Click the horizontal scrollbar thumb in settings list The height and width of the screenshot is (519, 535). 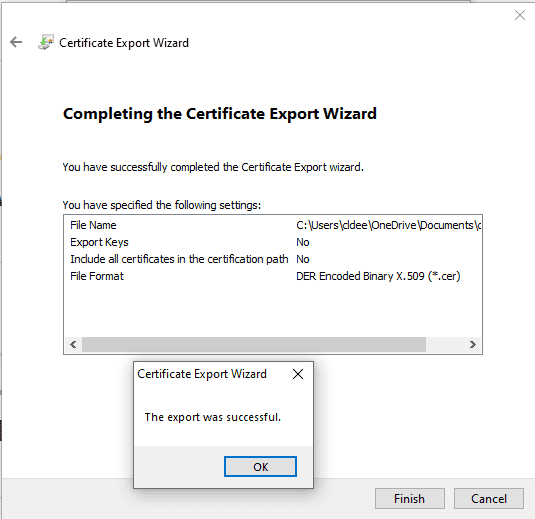pyautogui.click(x=254, y=344)
